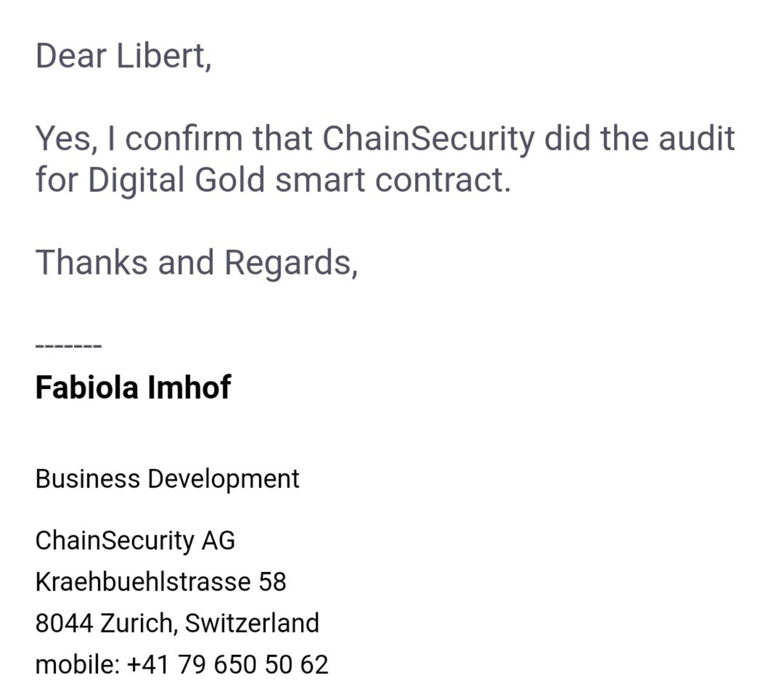Click the Thanks and Regards closing line

pos(197,263)
